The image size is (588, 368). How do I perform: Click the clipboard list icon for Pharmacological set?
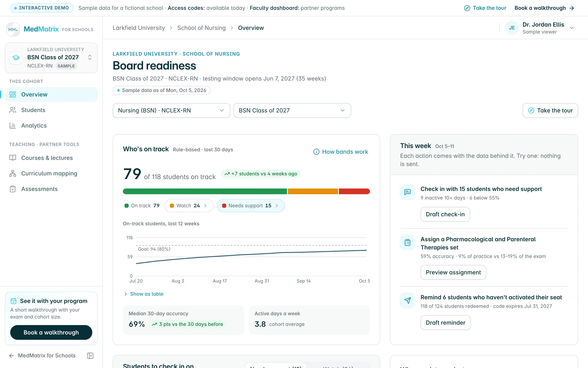[408, 242]
